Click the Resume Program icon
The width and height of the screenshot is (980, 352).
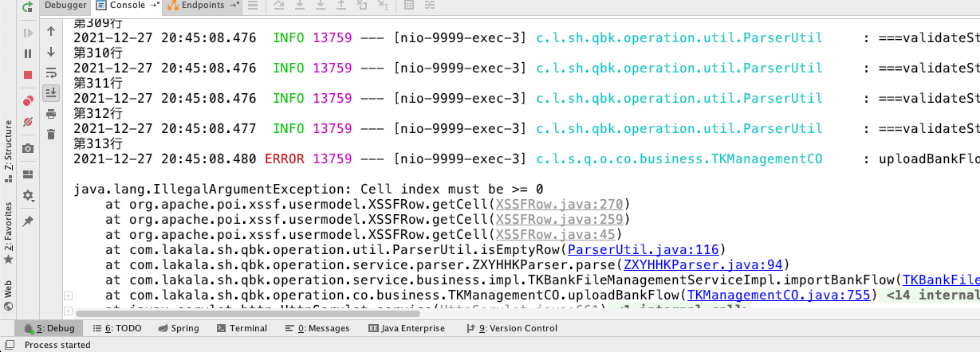tap(28, 33)
